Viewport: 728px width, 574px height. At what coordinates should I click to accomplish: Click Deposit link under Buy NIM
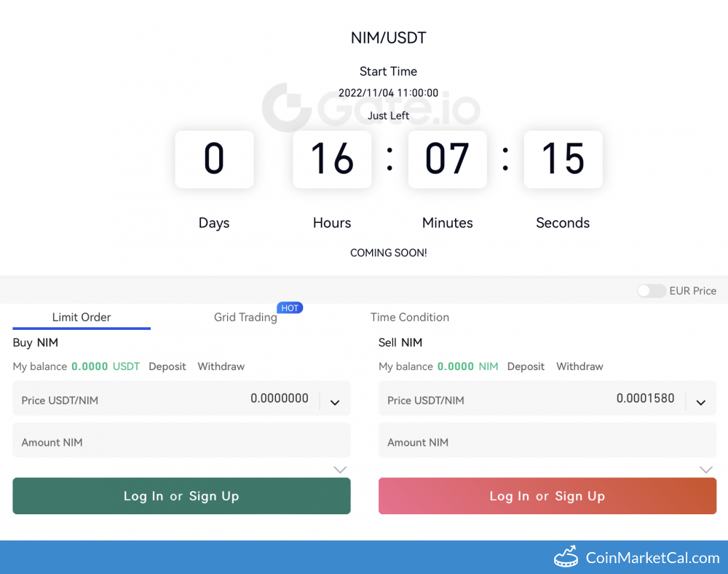tap(167, 366)
